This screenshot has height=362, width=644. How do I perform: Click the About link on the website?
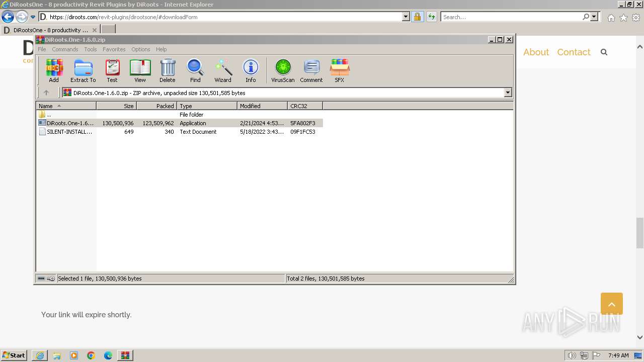point(536,52)
